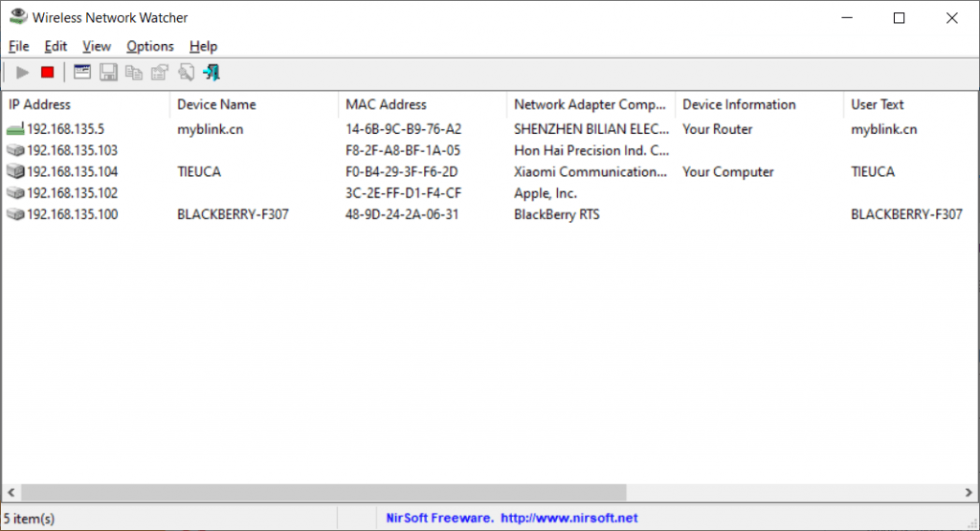980x531 pixels.
Task: Click the horizontal scrollbar thumb
Action: (322, 492)
